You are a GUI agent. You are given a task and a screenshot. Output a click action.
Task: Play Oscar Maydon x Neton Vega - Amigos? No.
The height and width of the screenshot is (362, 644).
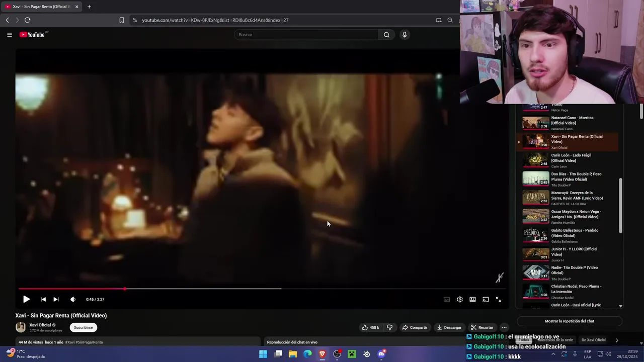568,217
